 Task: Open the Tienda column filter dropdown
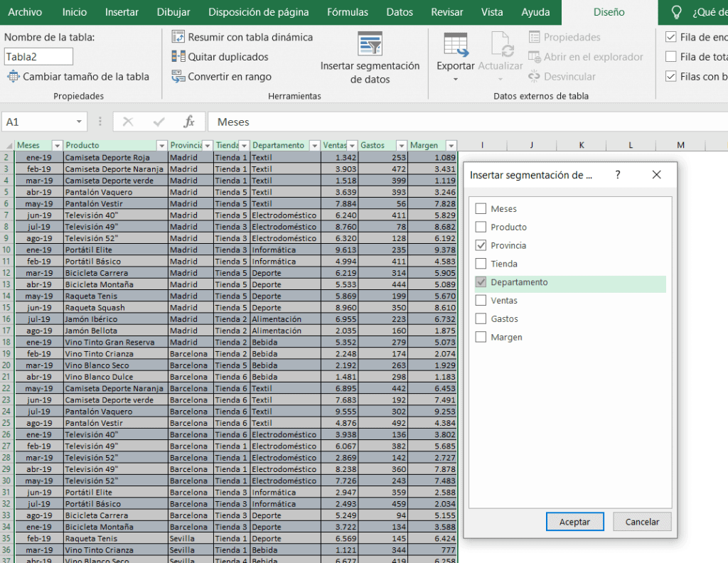(x=245, y=146)
